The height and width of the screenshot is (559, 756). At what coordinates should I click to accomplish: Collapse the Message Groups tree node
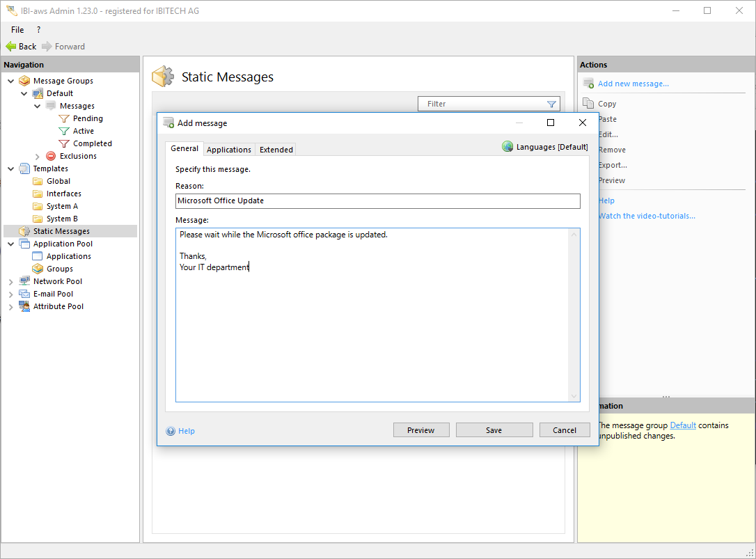10,81
